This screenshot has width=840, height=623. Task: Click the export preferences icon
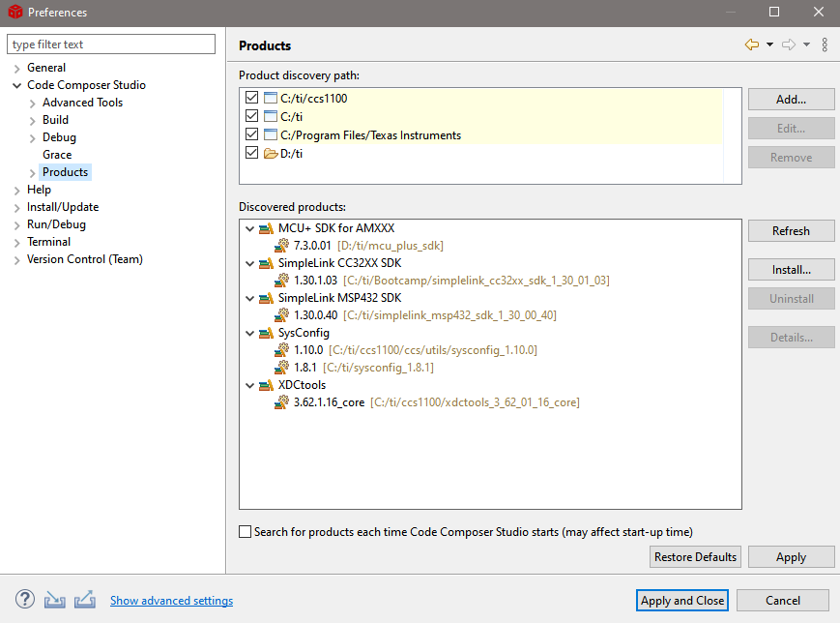pyautogui.click(x=84, y=600)
